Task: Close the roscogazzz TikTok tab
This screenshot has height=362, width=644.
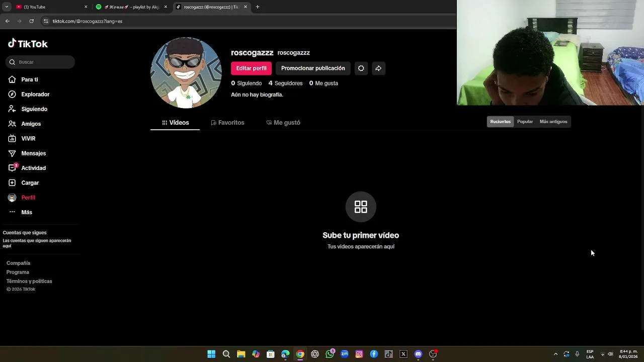Action: pos(246,7)
